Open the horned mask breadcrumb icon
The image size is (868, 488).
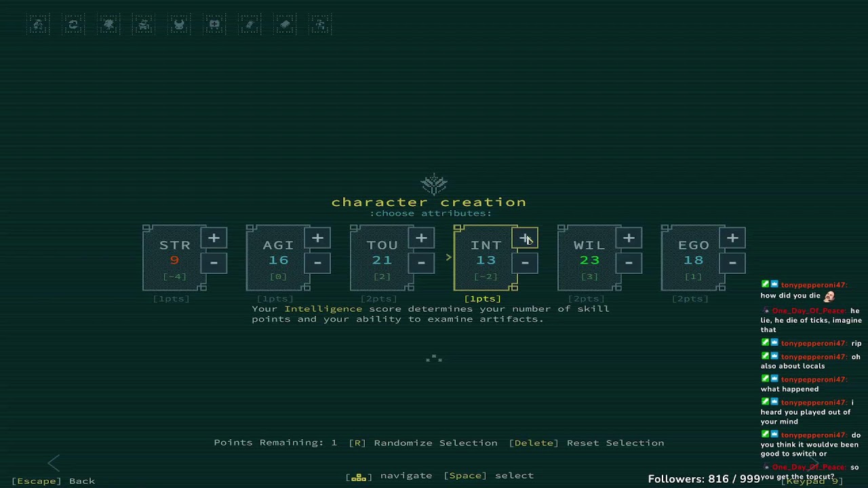tap(179, 25)
